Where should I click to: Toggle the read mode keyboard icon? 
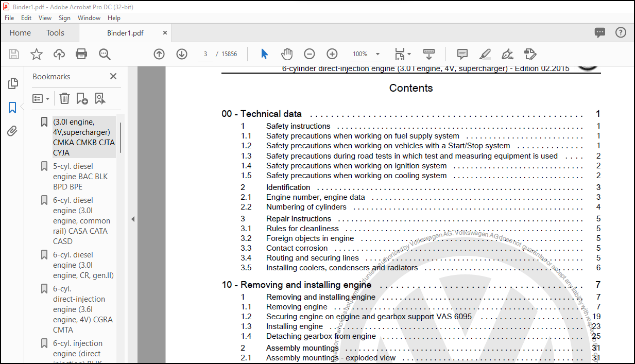[x=429, y=54]
